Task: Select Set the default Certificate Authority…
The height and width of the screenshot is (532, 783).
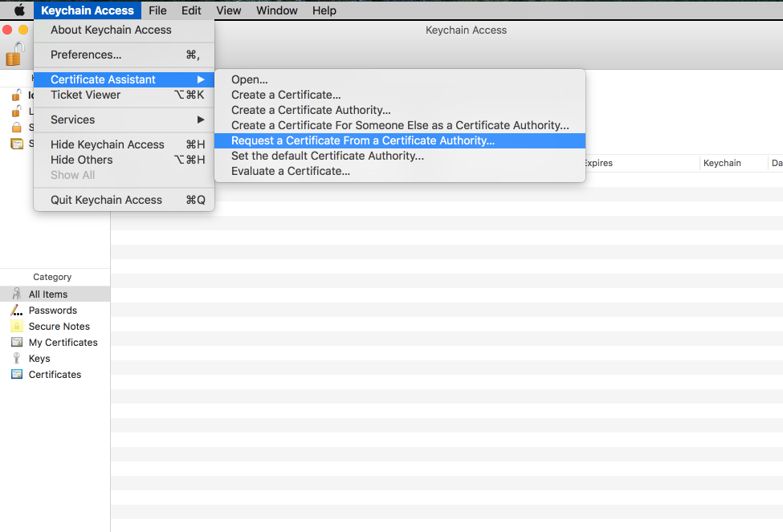Action: (399, 156)
